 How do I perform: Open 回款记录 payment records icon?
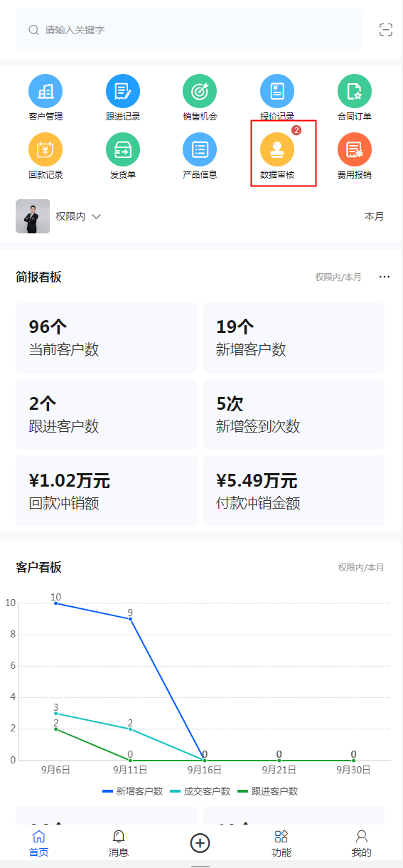(x=45, y=149)
